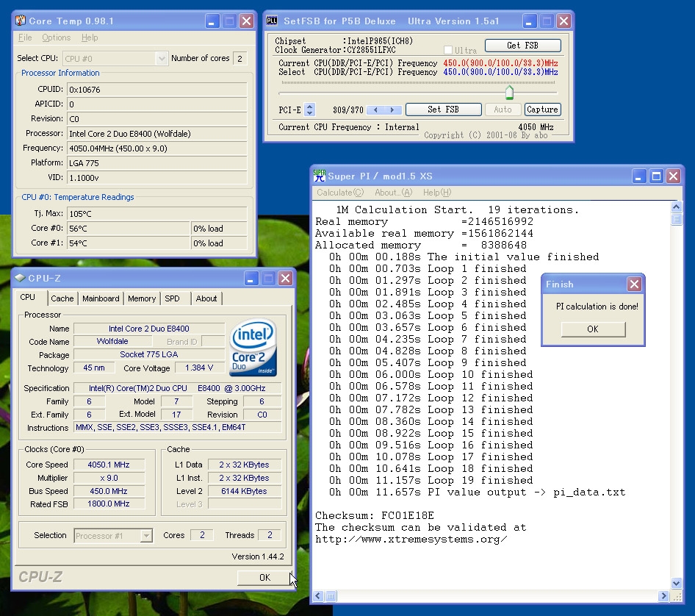695x616 pixels.
Task: Click the PCI-E spinner arrows
Action: (x=309, y=110)
